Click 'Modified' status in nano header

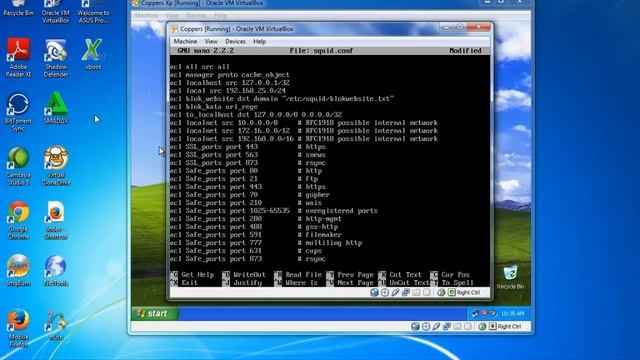click(465, 51)
